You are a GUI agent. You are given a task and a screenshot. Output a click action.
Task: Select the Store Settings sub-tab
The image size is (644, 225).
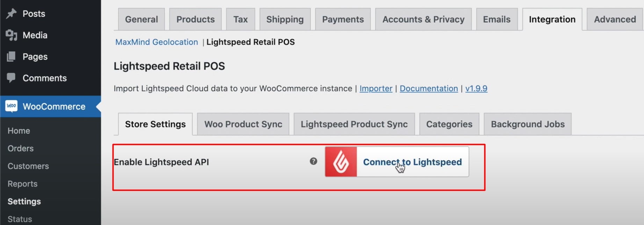155,124
